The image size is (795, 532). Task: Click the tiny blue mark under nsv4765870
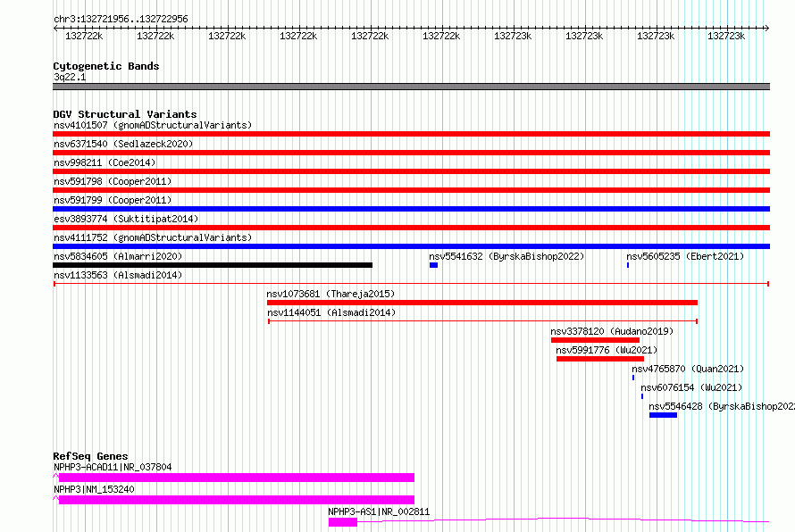click(632, 378)
